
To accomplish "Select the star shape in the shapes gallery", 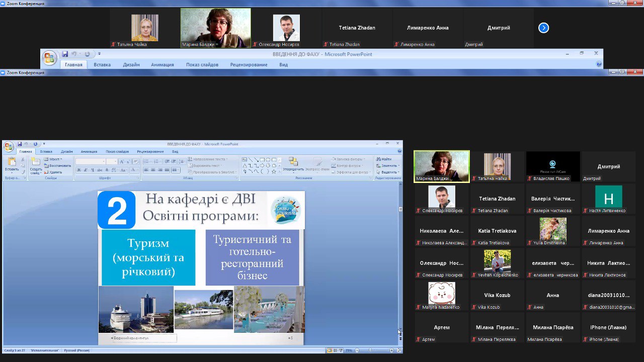I will pos(274,171).
